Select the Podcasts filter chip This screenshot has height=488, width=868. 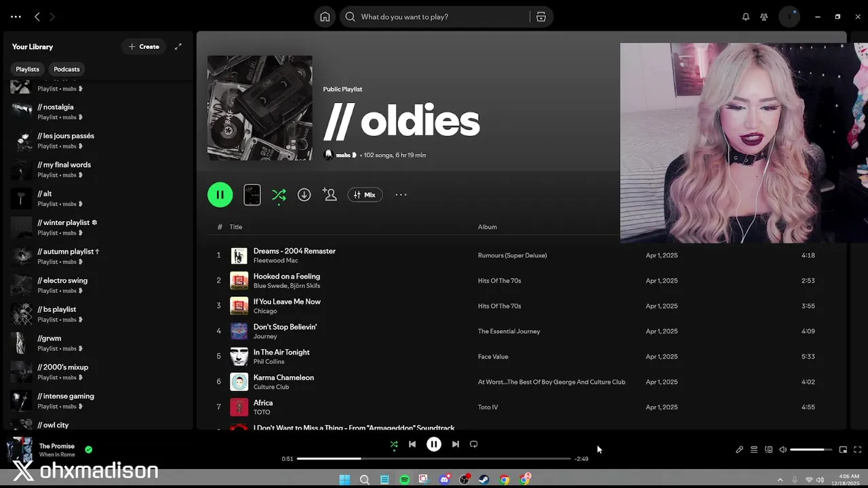point(66,69)
